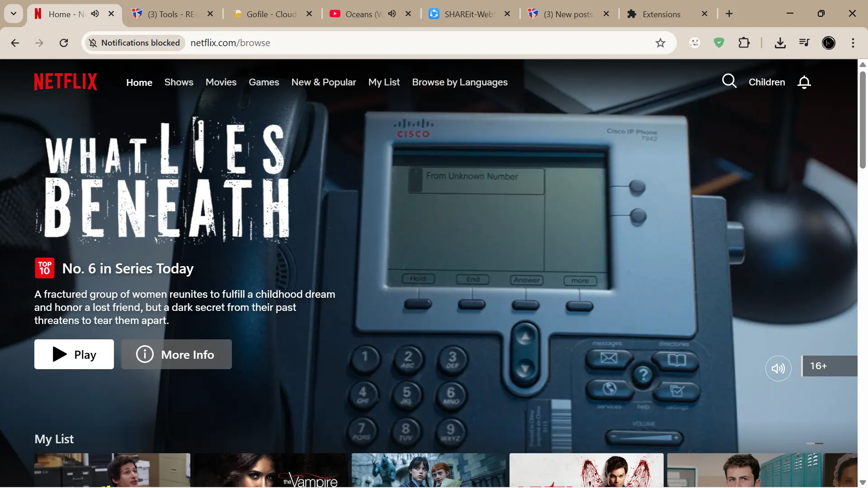Open the Notifications blocked site info chip

point(135,43)
